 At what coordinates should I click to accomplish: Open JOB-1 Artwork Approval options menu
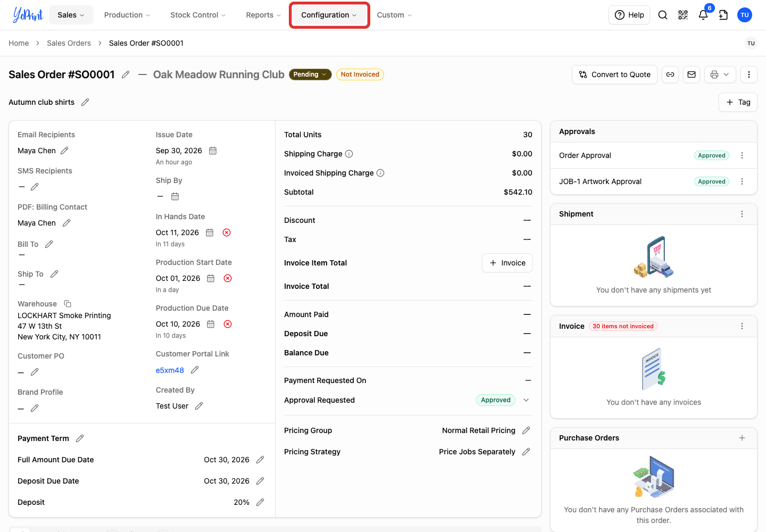click(x=742, y=181)
